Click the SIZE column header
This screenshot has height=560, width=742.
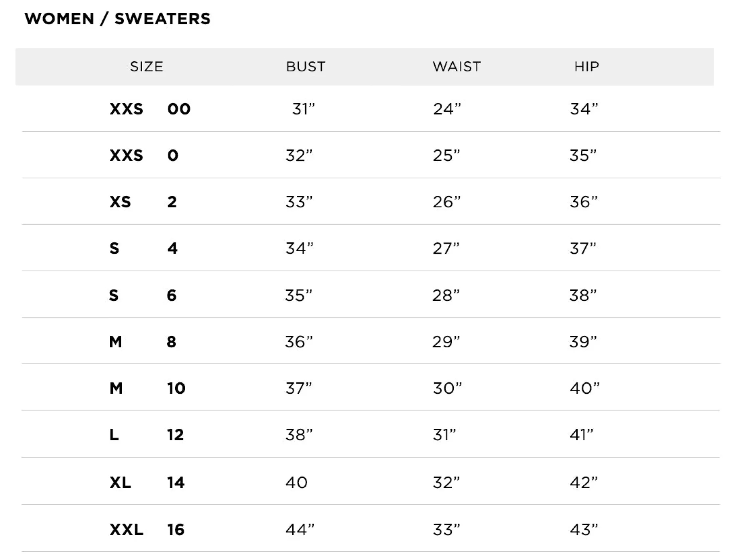pos(146,67)
